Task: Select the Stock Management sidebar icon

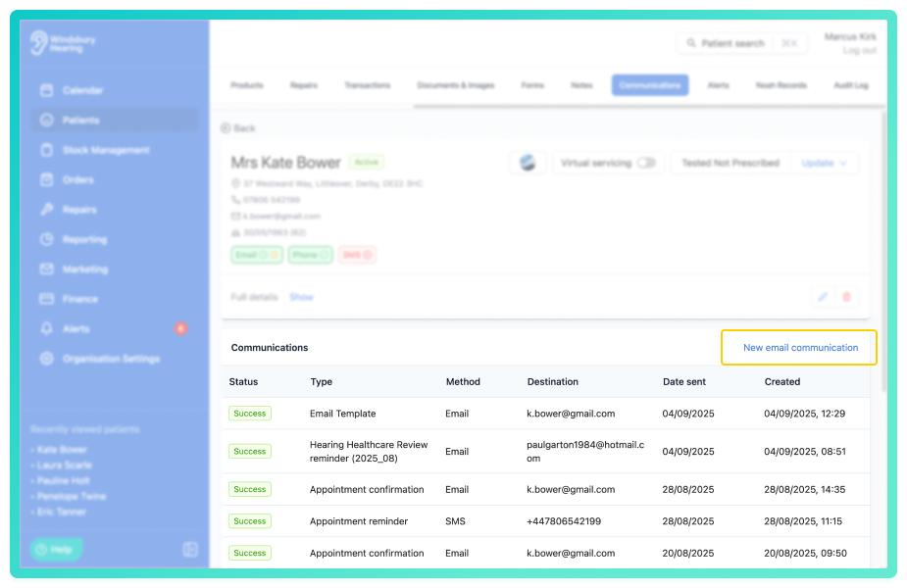Action: [47, 150]
